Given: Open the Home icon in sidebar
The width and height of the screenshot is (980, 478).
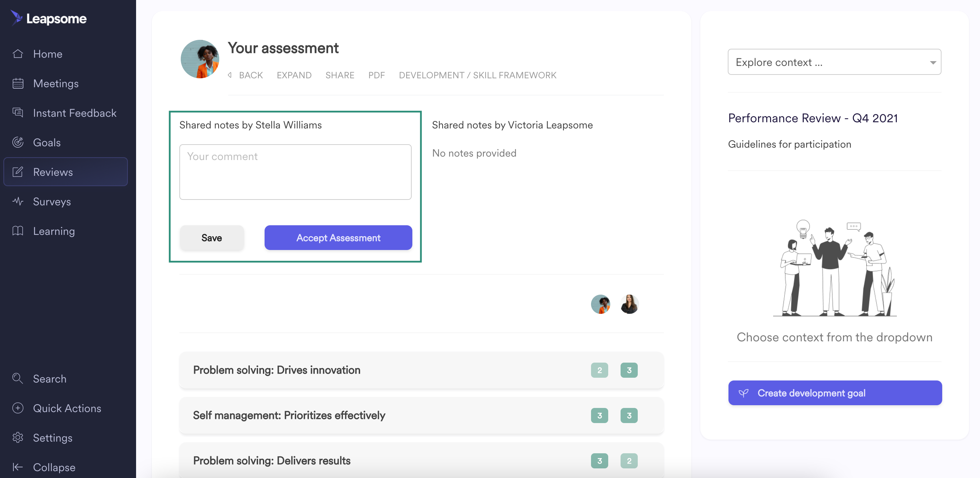Looking at the screenshot, I should point(18,54).
